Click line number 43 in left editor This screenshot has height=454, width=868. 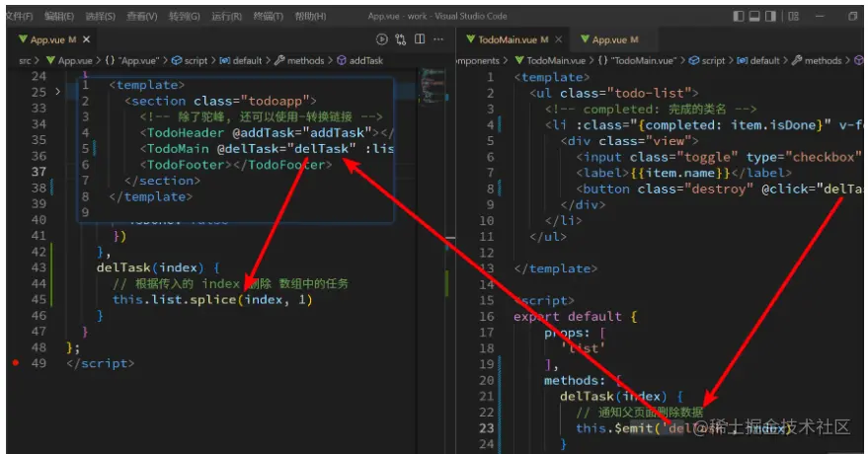point(39,267)
